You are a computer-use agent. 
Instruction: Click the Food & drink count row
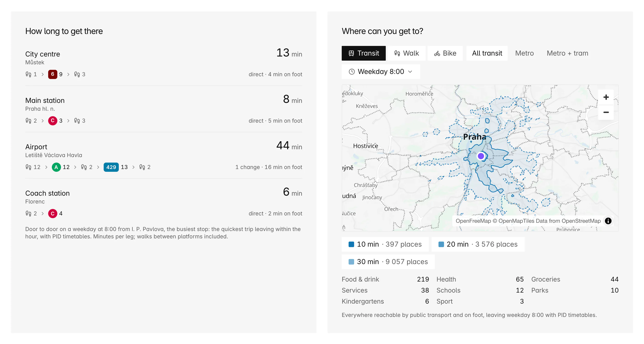385,279
